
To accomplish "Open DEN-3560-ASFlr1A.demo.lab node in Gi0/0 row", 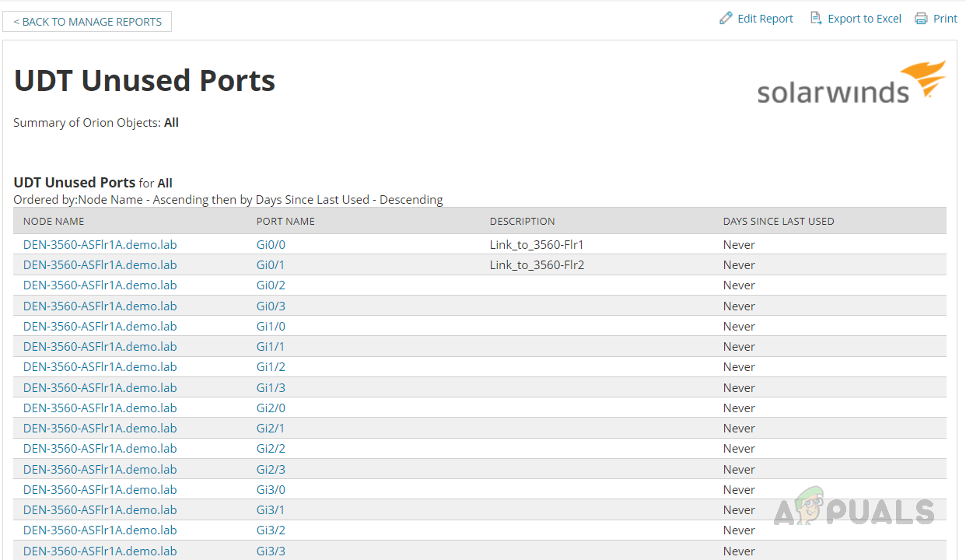I will point(100,244).
